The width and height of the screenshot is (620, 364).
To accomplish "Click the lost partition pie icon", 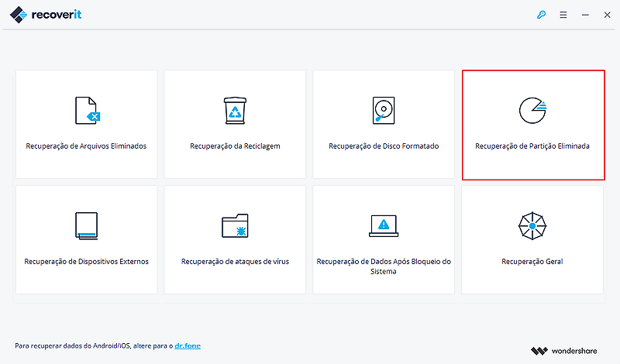I will tap(532, 110).
